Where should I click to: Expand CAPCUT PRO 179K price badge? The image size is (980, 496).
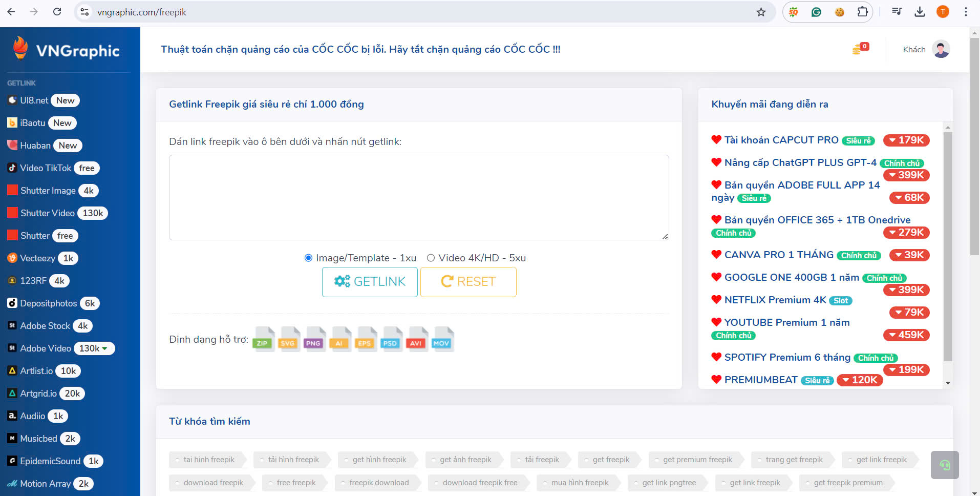(x=906, y=140)
